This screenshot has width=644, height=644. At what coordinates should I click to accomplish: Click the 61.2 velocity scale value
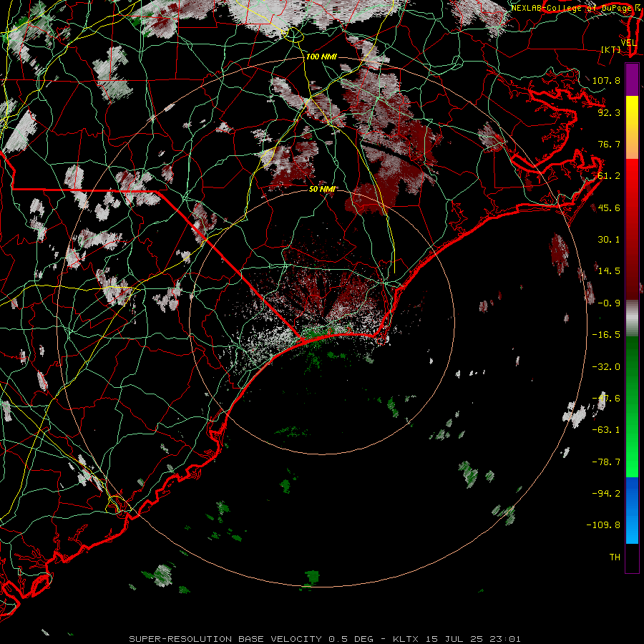[x=609, y=176]
